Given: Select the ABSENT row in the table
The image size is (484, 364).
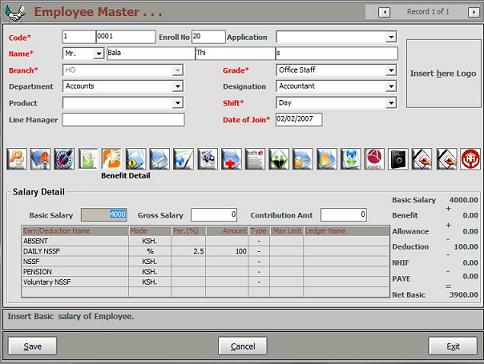Looking at the screenshot, I should tap(205, 241).
